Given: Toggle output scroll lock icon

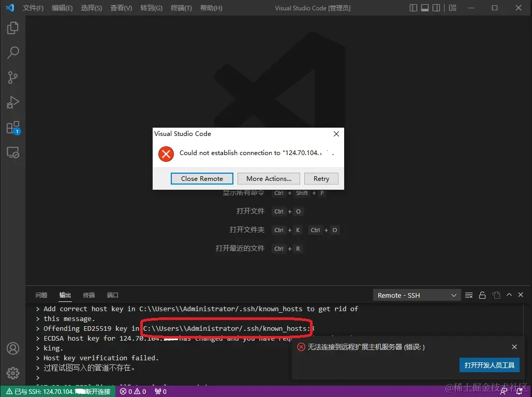Looking at the screenshot, I should 482,295.
